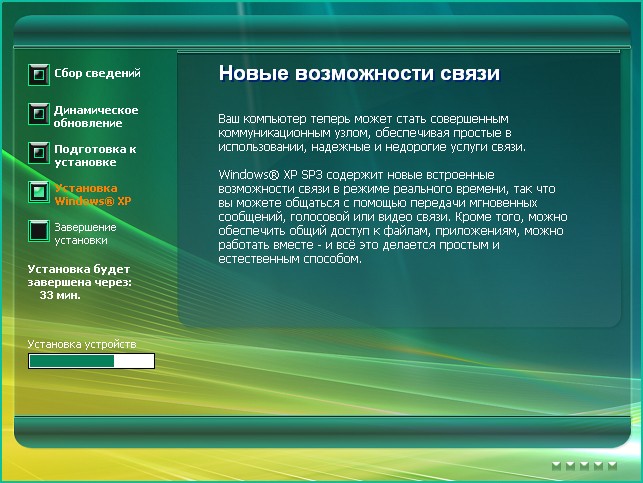The height and width of the screenshot is (483, 643).
Task: Click the active Установка Windows XP icon
Action: tap(39, 192)
